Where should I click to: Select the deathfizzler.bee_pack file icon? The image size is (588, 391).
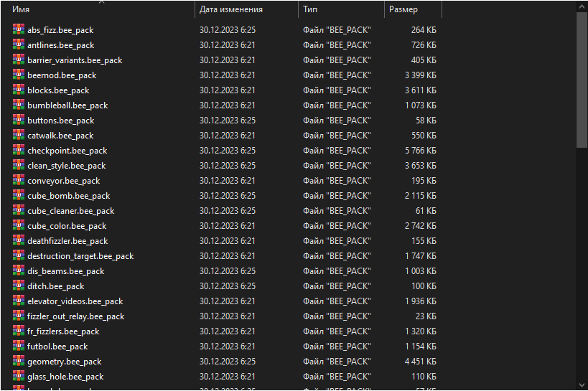click(19, 241)
